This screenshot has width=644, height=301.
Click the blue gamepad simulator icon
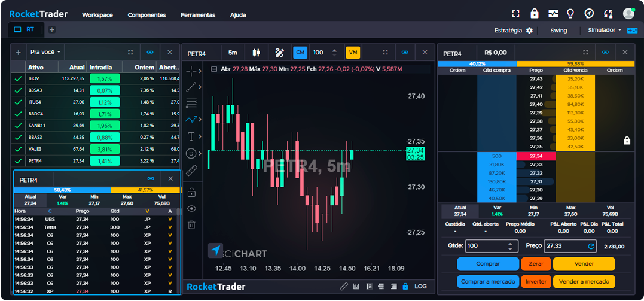631,31
